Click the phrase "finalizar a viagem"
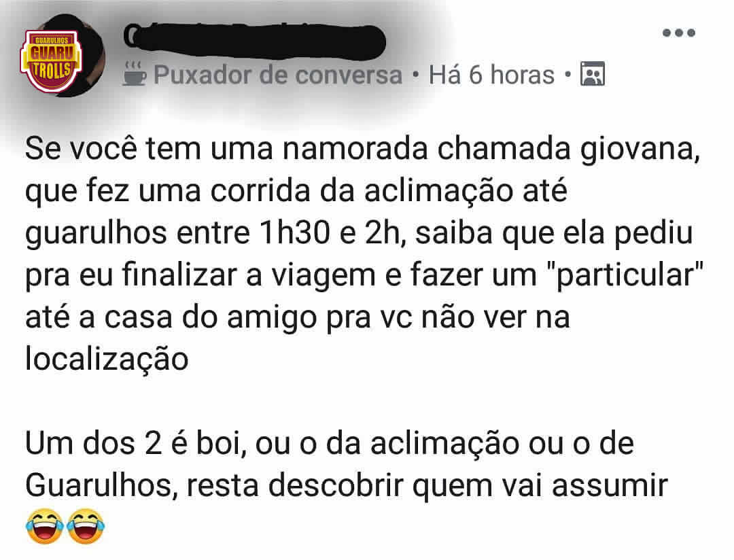This screenshot has height=560, width=734. click(249, 276)
